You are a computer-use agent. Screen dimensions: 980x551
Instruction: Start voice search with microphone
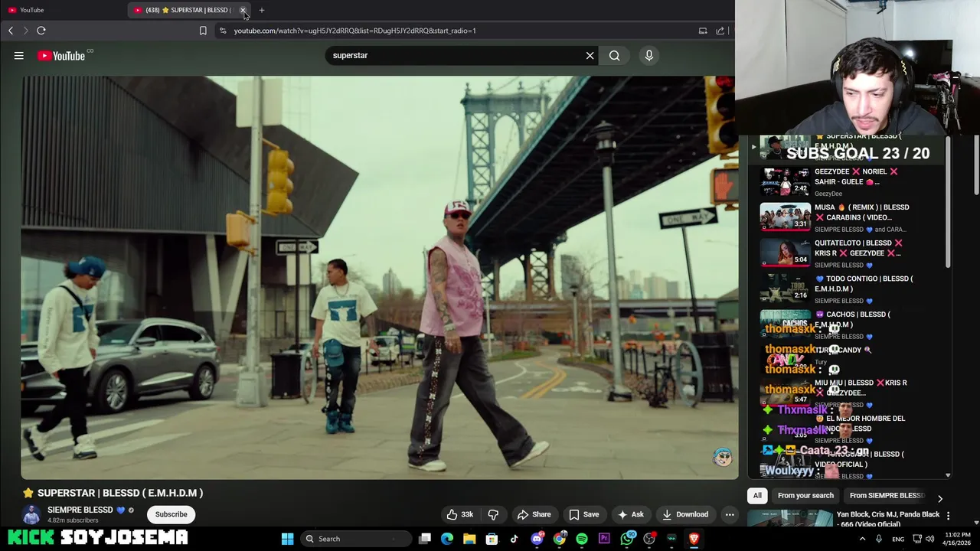point(648,55)
